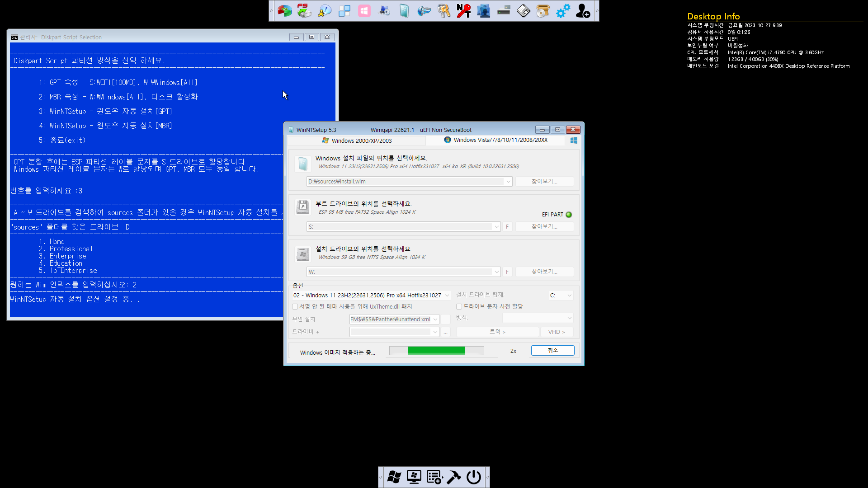Viewport: 868px width, 488px height.
Task: Open the hammer tools icon in bottom dock
Action: (454, 477)
